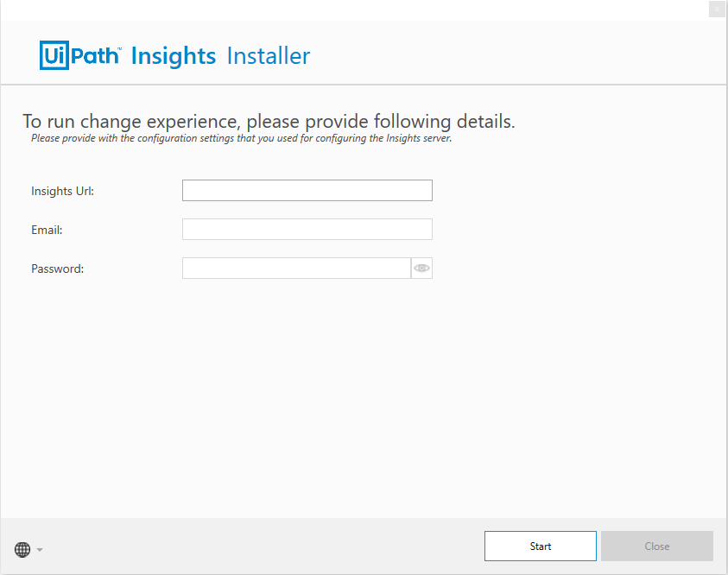Screen dimensions: 728x575
Task: Click the Password label text
Action: (x=58, y=269)
